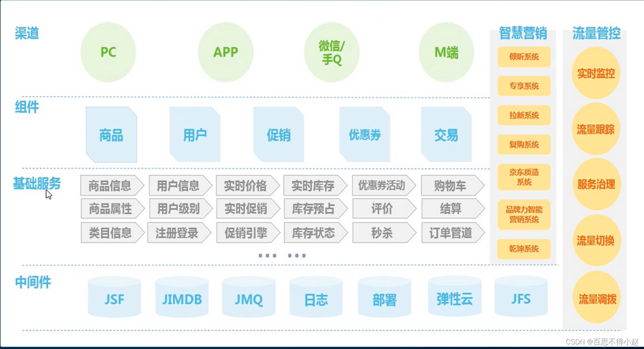The image size is (644, 349).
Task: Select the 用户信息 service arrow
Action: click(181, 186)
